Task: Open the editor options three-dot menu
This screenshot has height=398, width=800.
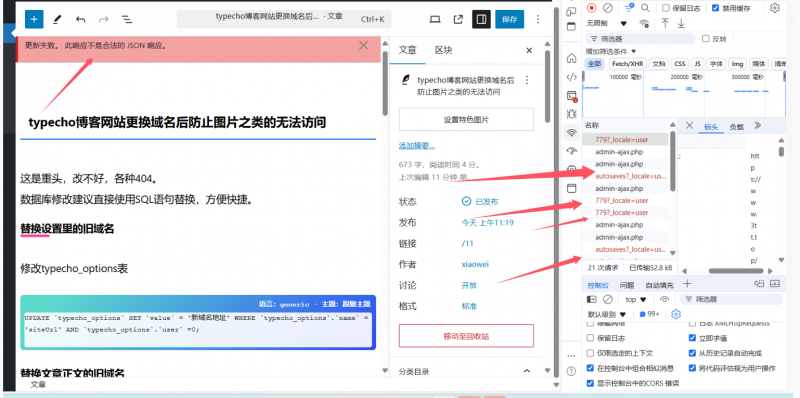Action: 538,19
